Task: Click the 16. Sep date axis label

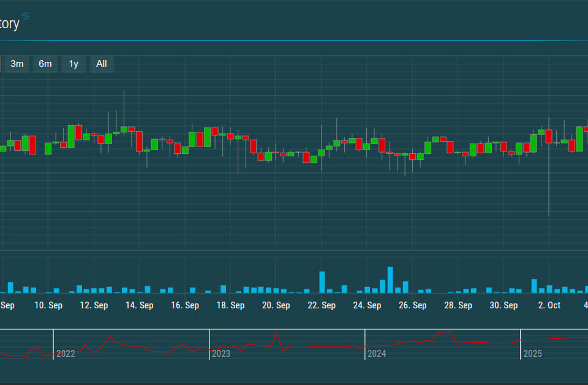Action: (185, 305)
